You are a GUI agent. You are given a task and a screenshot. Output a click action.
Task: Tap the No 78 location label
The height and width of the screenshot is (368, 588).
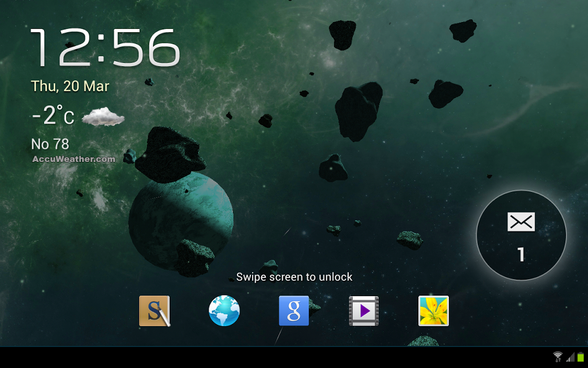[50, 144]
